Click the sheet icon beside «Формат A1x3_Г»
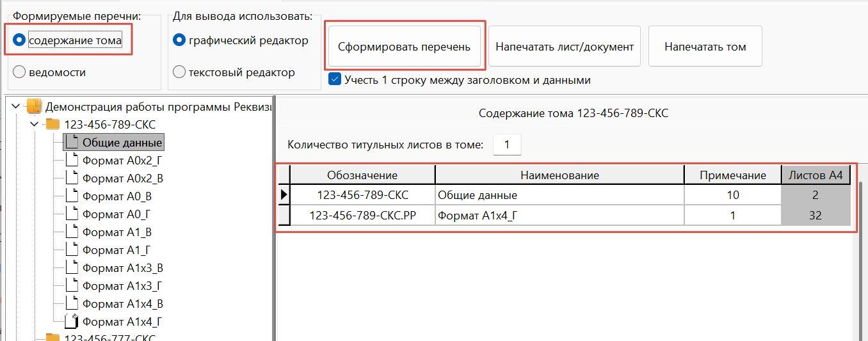The width and height of the screenshot is (868, 341). pos(71,285)
